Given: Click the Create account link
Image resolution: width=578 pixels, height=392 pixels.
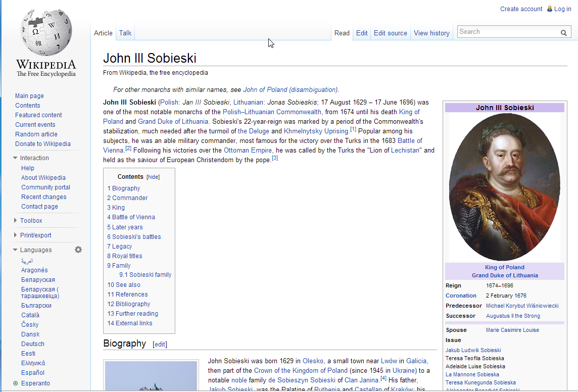Looking at the screenshot, I should 521,9.
